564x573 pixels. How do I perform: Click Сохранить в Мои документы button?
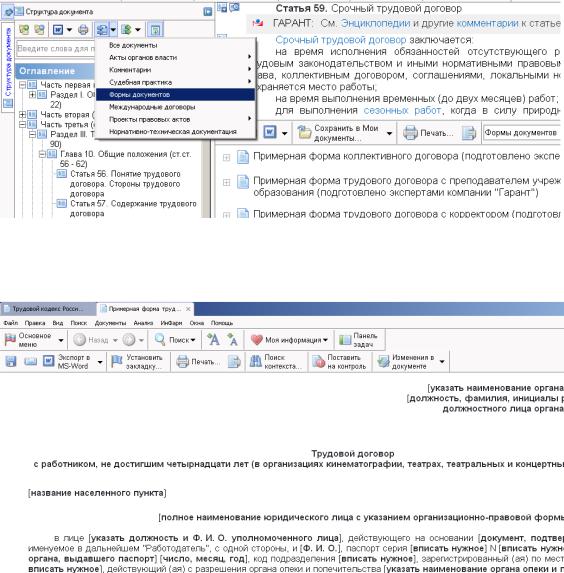pos(339,133)
